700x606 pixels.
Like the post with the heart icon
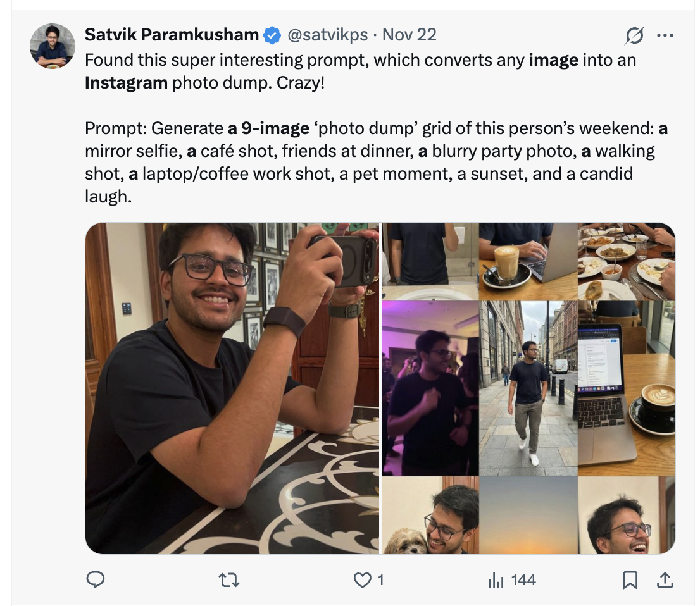pos(362,579)
